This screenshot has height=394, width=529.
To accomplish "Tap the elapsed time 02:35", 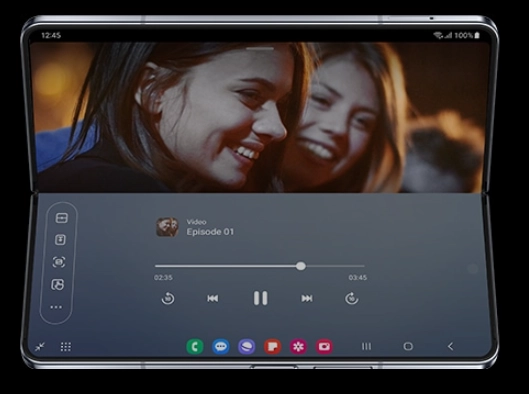I will point(163,278).
